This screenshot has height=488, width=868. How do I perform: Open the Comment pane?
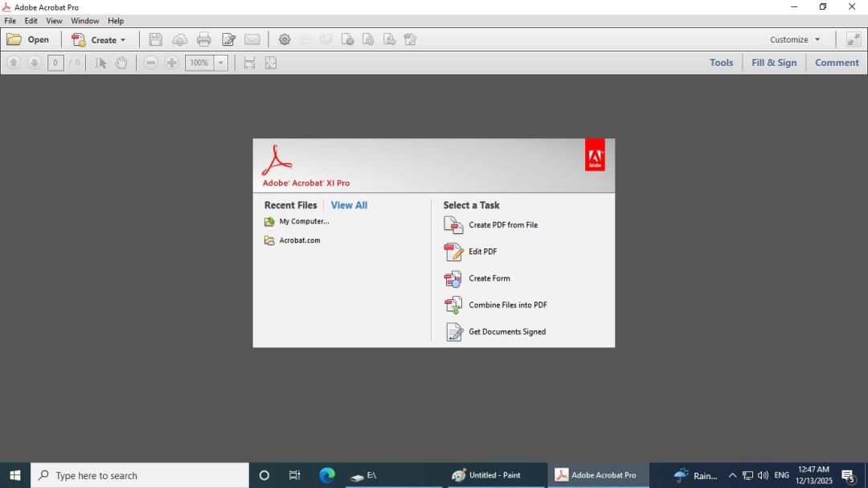coord(837,63)
